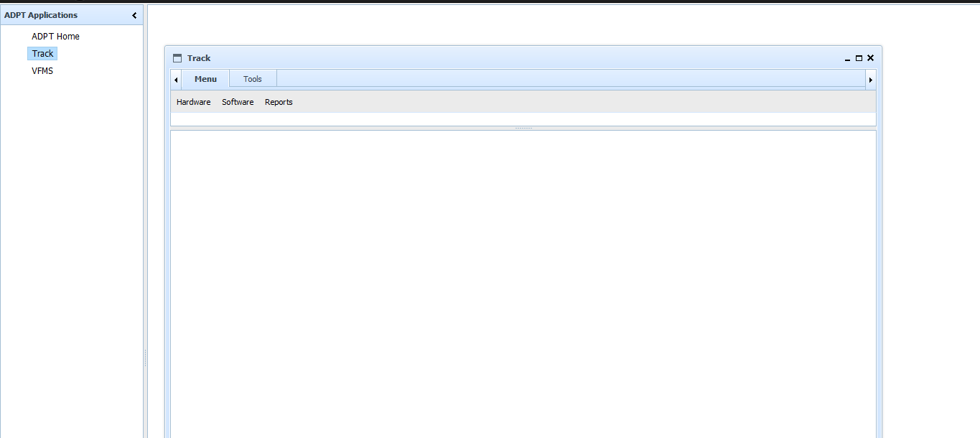Switch to the Tools tab
This screenshot has width=980, height=438.
tap(253, 79)
